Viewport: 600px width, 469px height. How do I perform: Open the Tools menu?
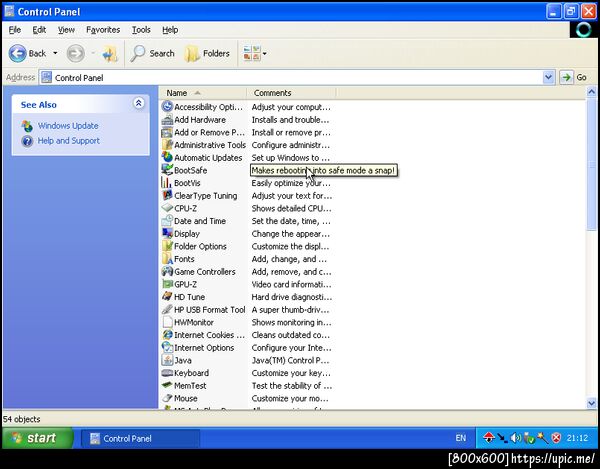[x=141, y=30]
